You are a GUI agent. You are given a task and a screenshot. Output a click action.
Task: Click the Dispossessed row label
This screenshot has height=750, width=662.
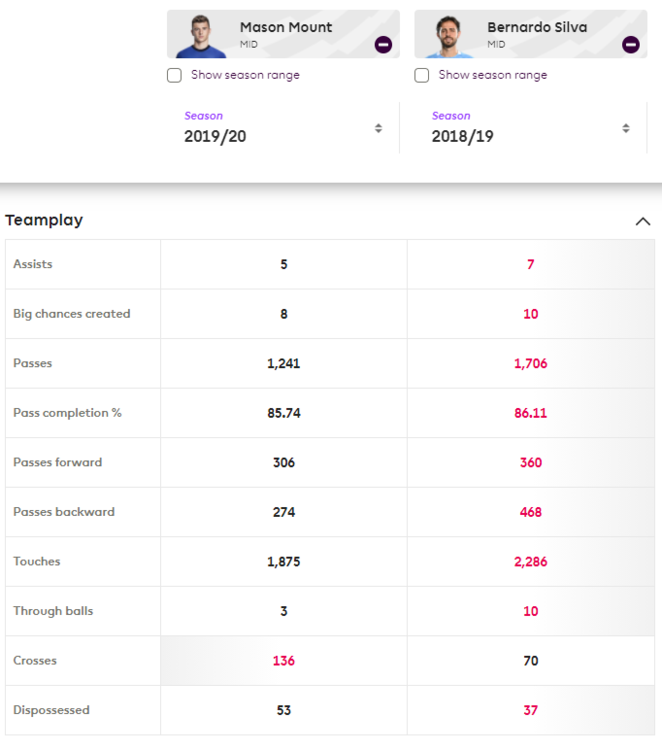pyautogui.click(x=51, y=710)
